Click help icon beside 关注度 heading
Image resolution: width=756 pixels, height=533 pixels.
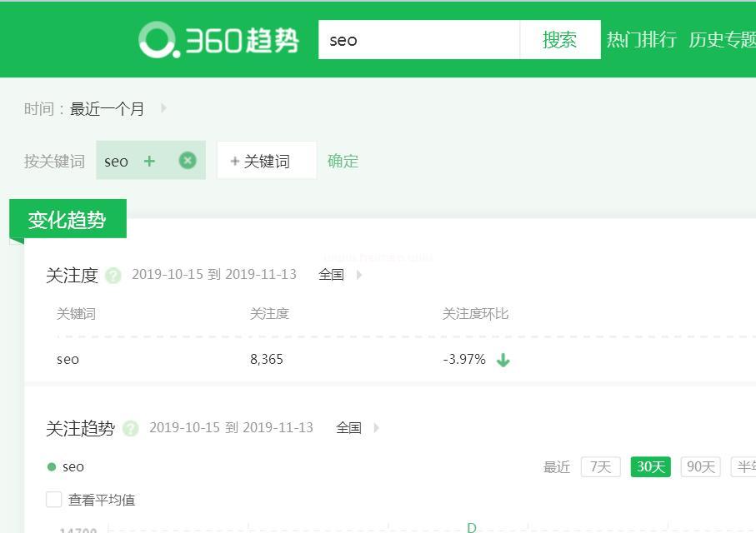point(114,276)
